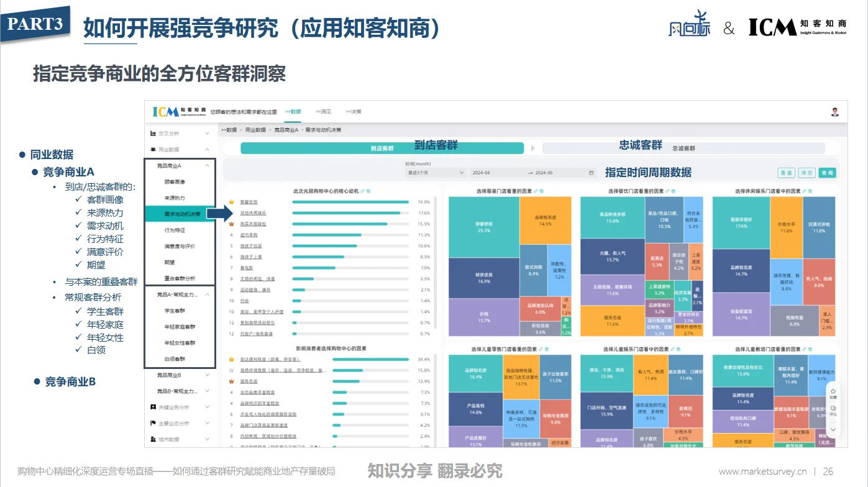Click the bronze crown beside 服务态度
The image size is (868, 487).
click(231, 381)
